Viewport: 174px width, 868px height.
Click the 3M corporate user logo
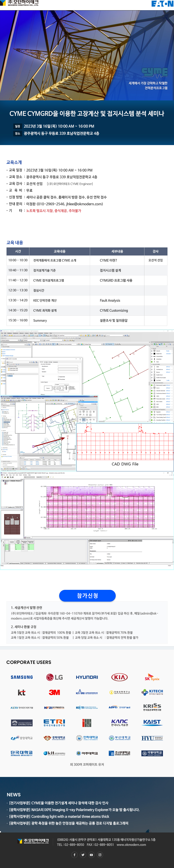point(54,692)
